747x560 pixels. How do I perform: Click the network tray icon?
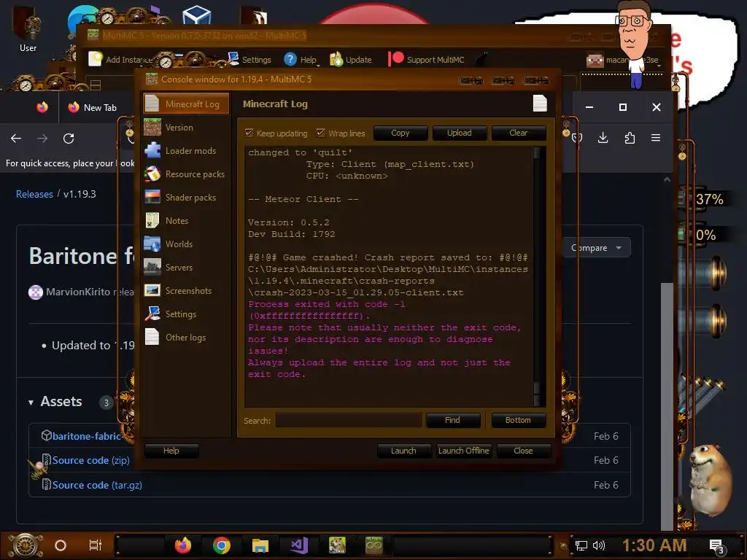click(x=581, y=545)
